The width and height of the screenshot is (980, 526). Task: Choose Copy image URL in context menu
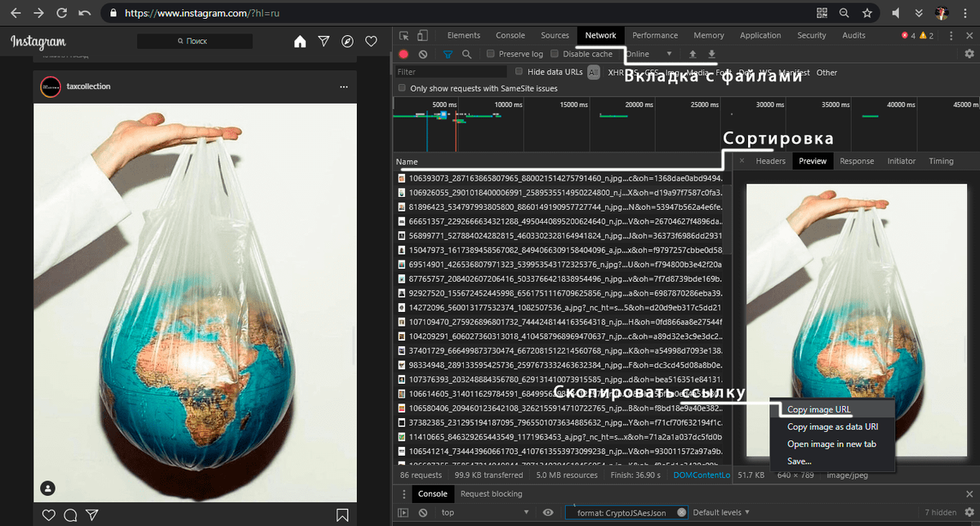(x=833, y=410)
